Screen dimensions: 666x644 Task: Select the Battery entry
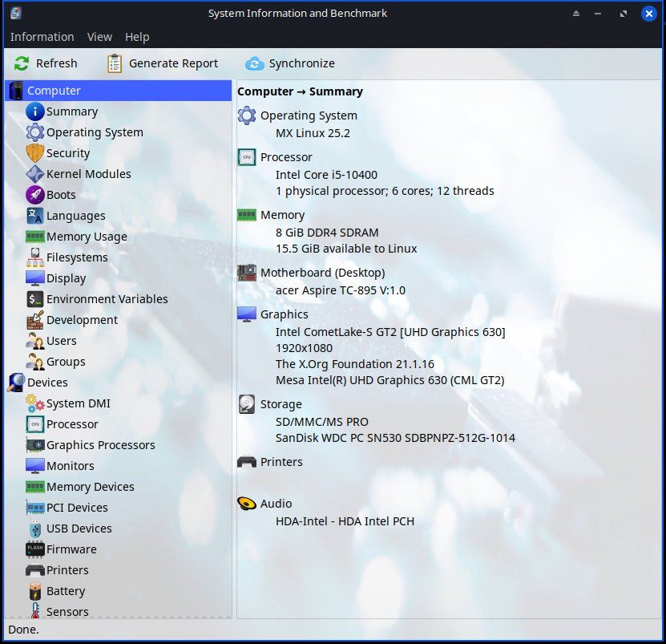(55, 590)
